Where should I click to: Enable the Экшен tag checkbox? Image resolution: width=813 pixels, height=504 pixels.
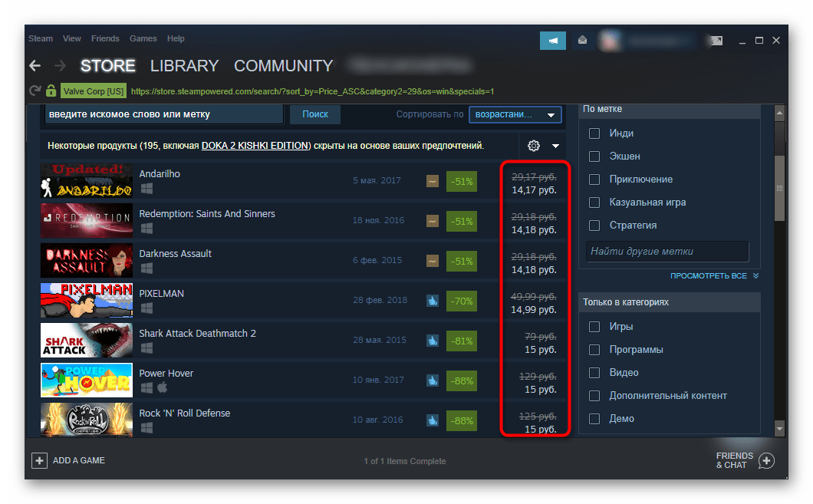(x=594, y=156)
